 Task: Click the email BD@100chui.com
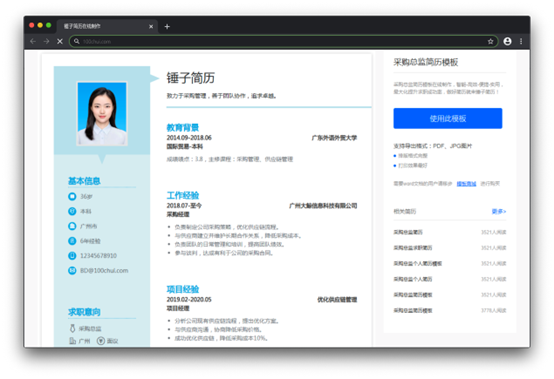(104, 271)
